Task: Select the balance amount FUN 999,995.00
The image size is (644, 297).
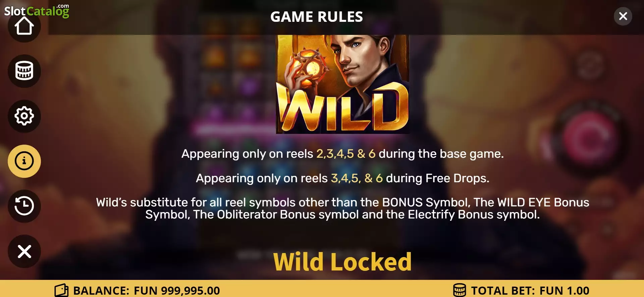Action: 177,291
